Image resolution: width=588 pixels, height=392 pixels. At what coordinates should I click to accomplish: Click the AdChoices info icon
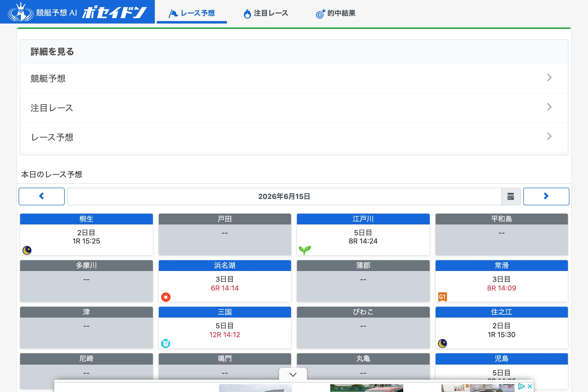522,386
